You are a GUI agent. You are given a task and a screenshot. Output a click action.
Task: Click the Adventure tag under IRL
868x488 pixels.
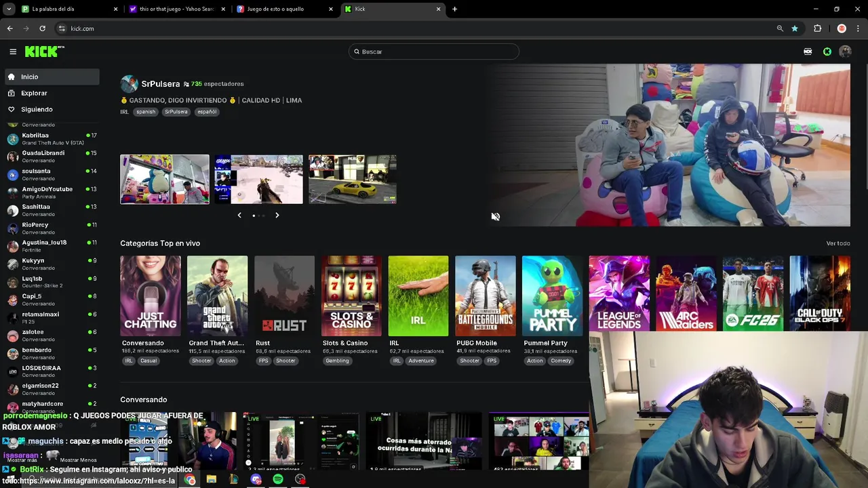(421, 361)
